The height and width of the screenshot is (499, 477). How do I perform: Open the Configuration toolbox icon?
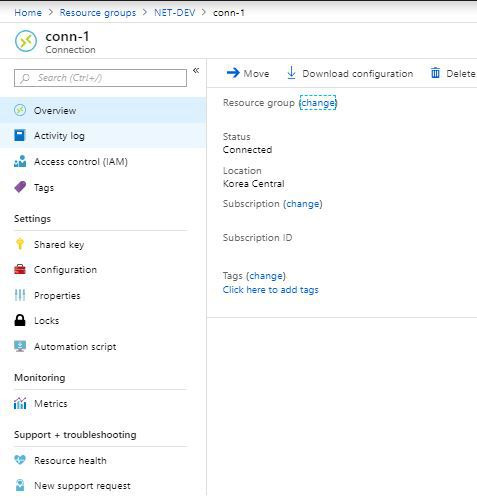point(20,269)
